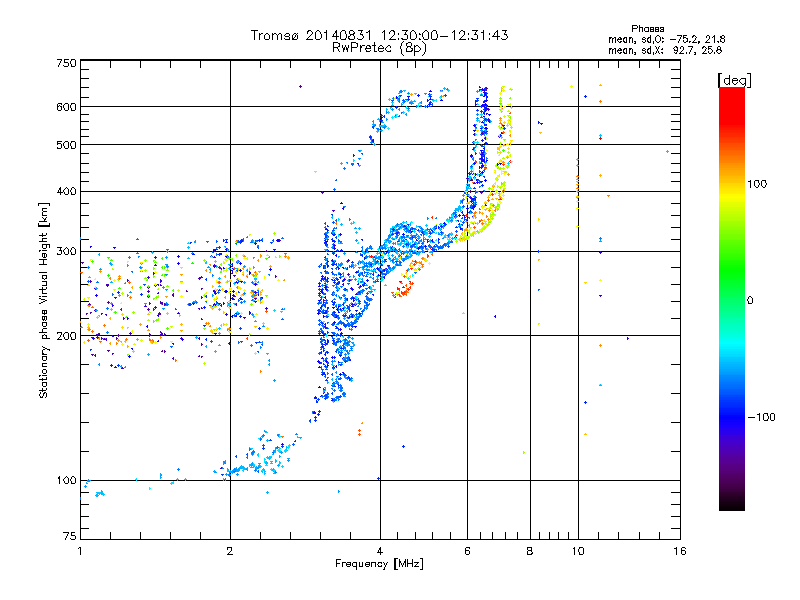
Task: Click the colorbar '100' tick label
Action: coord(757,184)
